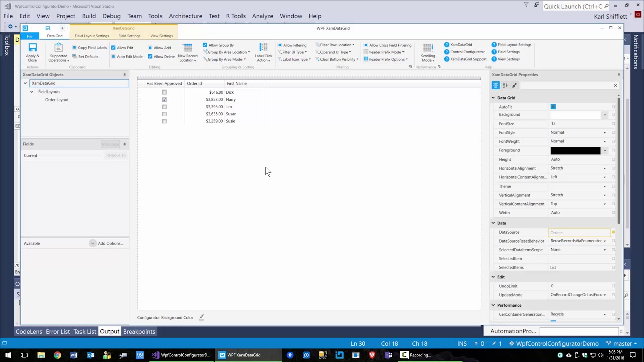Image resolution: width=644 pixels, height=362 pixels.
Task: Click quick access save icon
Action: click(48, 28)
